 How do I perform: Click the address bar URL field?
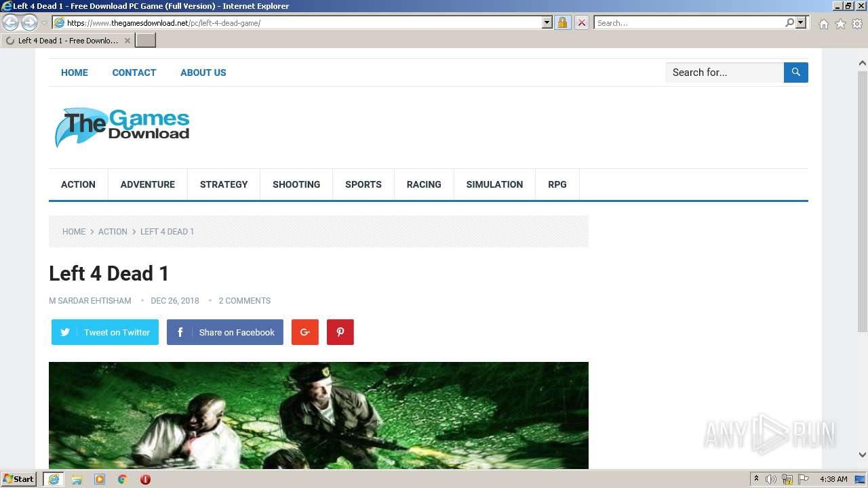click(x=304, y=23)
